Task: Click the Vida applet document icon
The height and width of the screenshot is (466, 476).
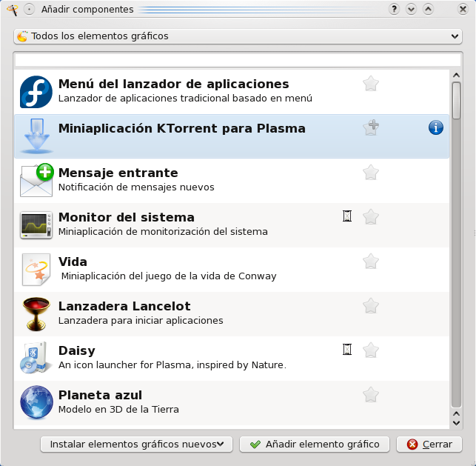Action: (36, 270)
